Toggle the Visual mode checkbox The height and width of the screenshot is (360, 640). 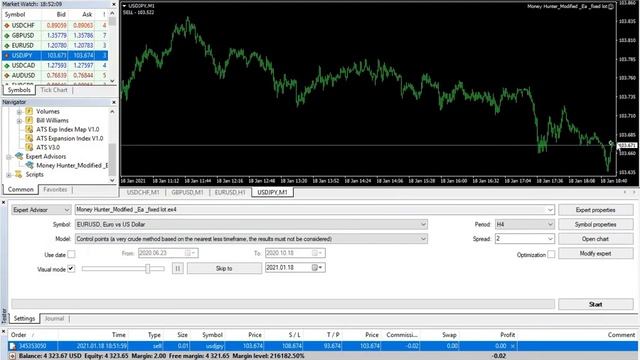pyautogui.click(x=71, y=269)
